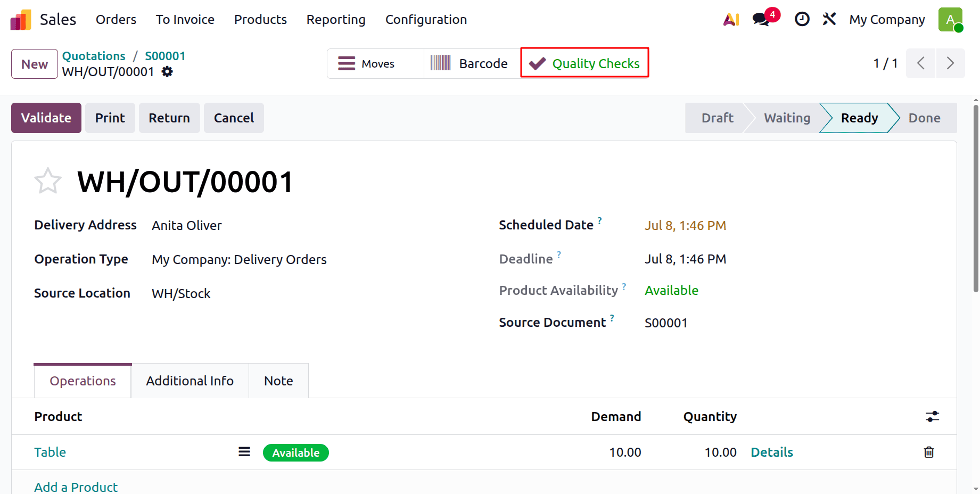Viewport: 980px width, 494px height.
Task: Show Source Document help tooltip mark
Action: click(x=612, y=318)
